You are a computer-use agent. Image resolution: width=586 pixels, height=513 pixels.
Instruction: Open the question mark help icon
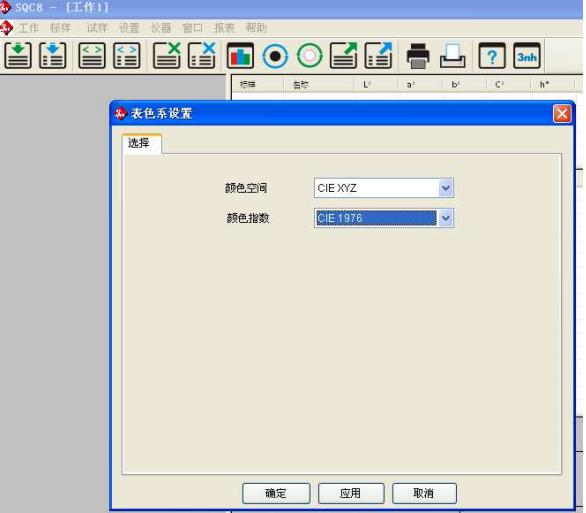tap(492, 56)
